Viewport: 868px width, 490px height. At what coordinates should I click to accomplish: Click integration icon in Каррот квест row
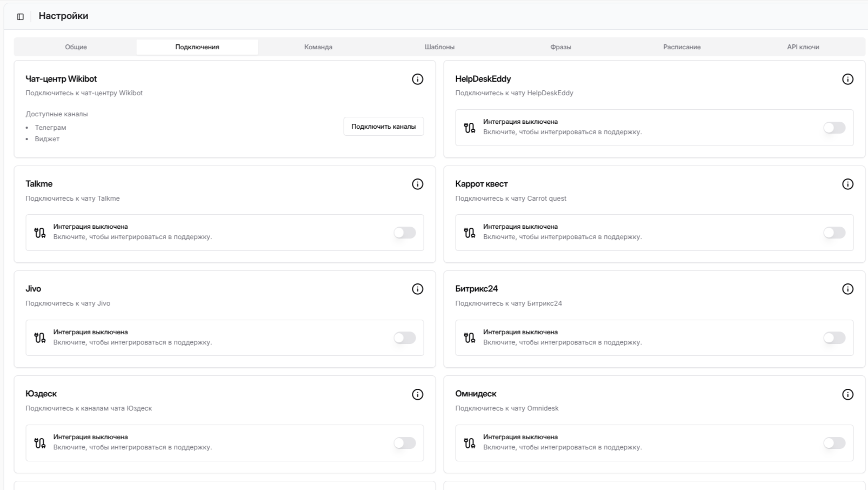(x=470, y=233)
